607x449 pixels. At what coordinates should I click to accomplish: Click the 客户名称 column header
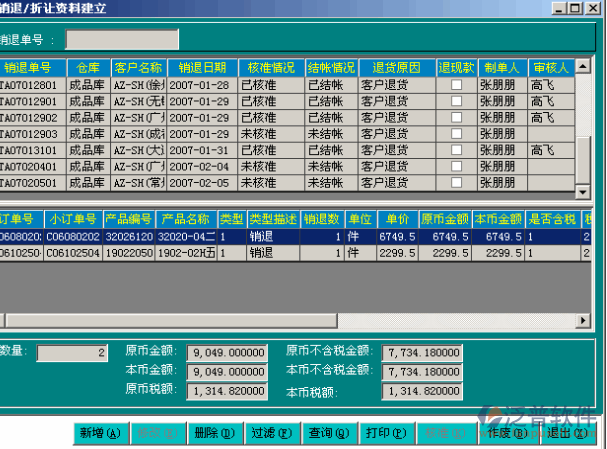[138, 68]
